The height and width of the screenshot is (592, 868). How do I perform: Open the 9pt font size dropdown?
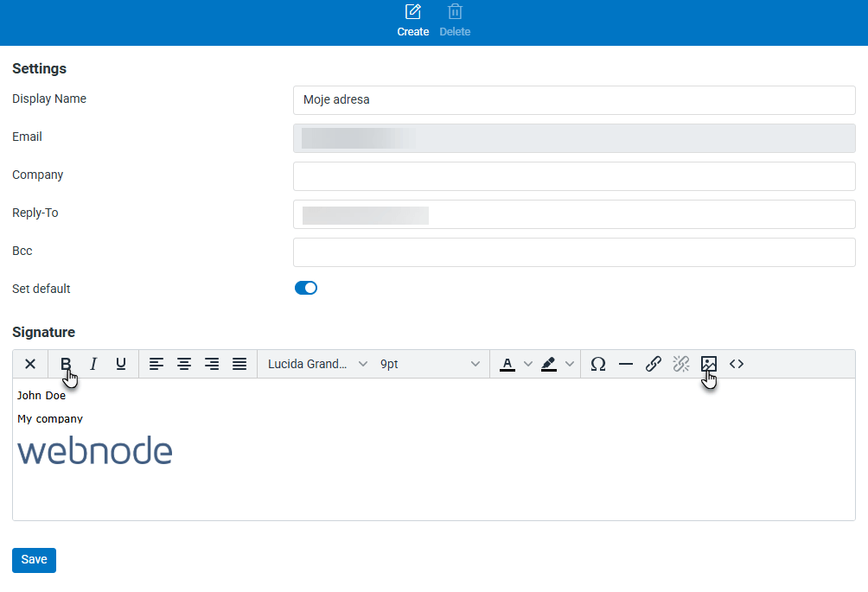pos(430,364)
